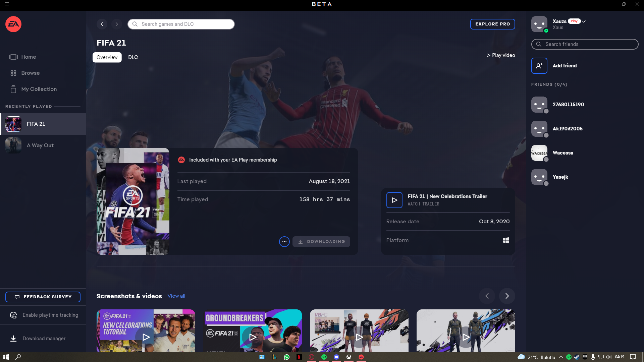
Task: Open the Spotify taskbar icon
Action: [x=324, y=357]
